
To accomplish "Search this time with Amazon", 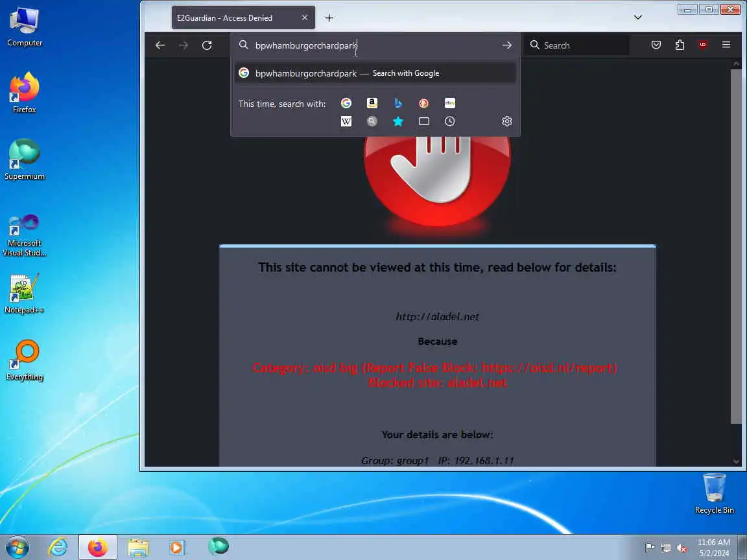I will pos(372,103).
